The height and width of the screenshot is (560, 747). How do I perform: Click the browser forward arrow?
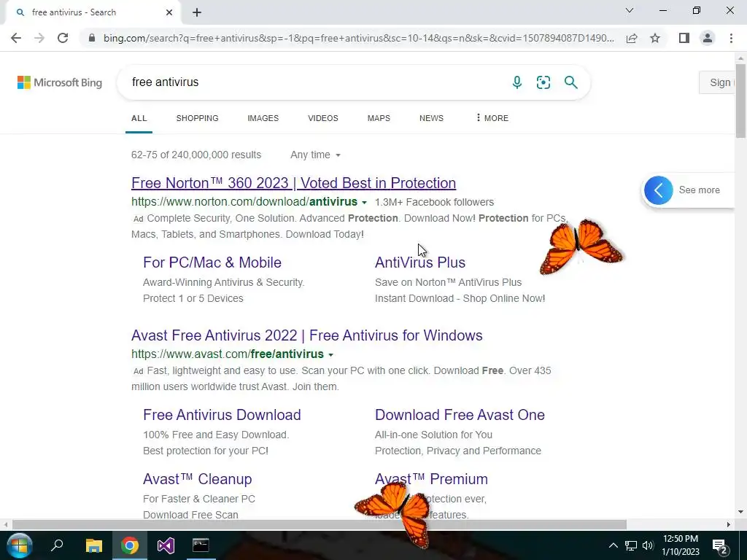(39, 38)
